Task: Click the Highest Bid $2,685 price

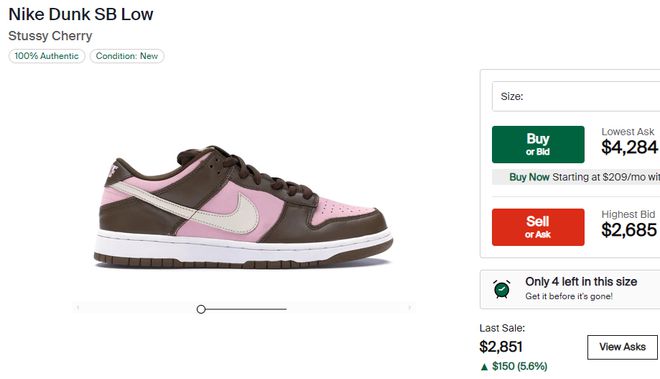Action: 629,230
